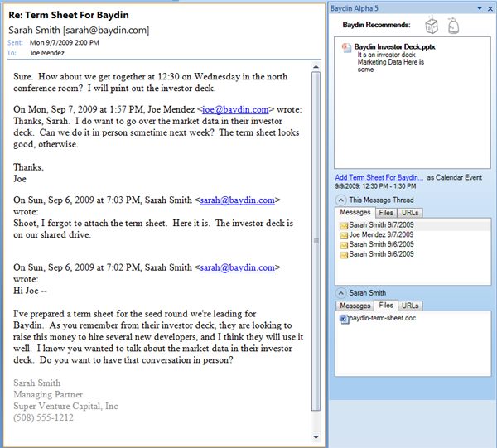Click the thumbs-up box icon beside Baydin Recommends
497x448 pixels.
432,25
